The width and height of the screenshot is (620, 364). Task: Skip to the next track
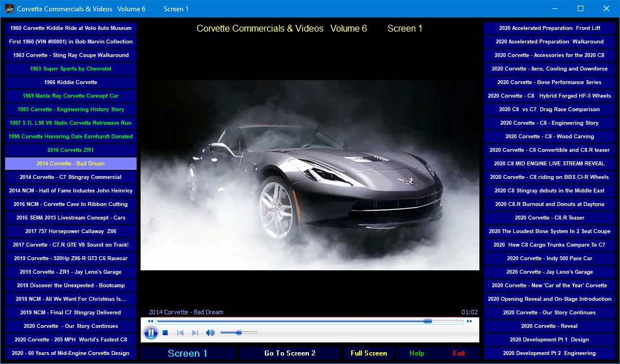195,333
